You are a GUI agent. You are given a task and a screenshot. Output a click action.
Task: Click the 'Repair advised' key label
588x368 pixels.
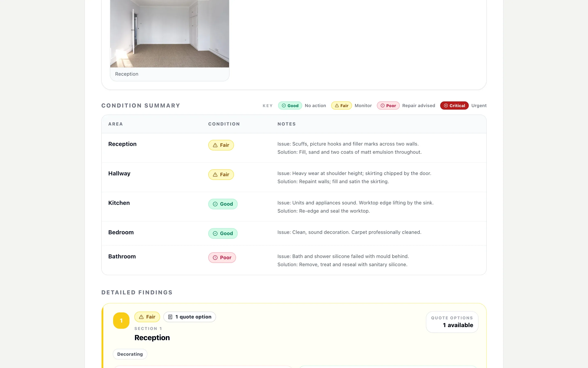click(419, 106)
